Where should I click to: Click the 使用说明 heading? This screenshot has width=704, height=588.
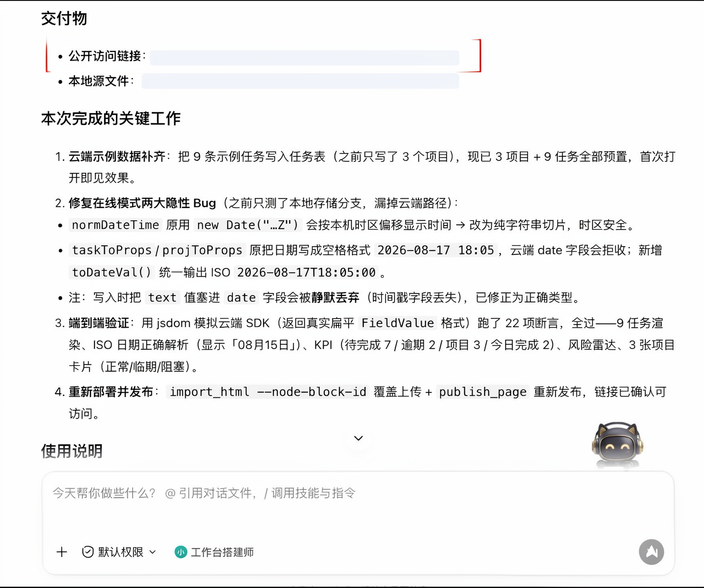(x=71, y=451)
